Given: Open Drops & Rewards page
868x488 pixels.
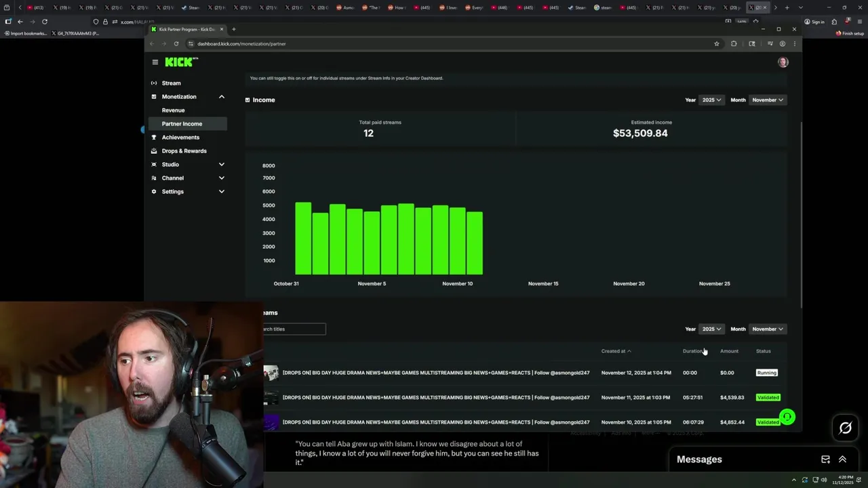Looking at the screenshot, I should pos(184,151).
